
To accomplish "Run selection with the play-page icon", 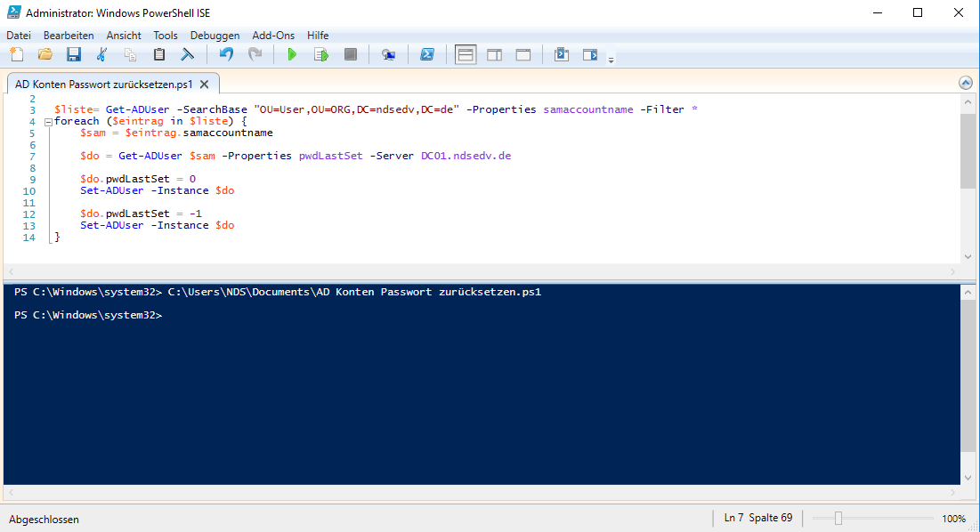I will click(x=320, y=55).
